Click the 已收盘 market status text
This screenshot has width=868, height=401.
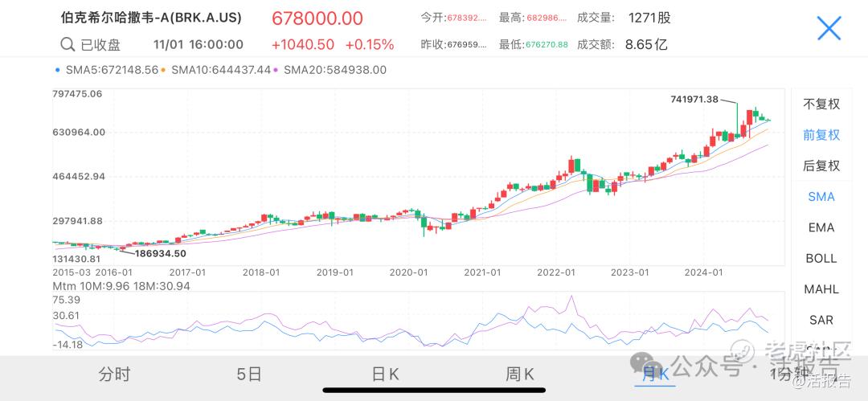(x=100, y=45)
